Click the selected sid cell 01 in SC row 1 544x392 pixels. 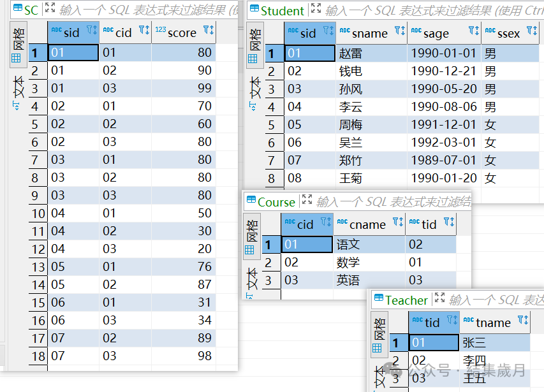click(73, 53)
